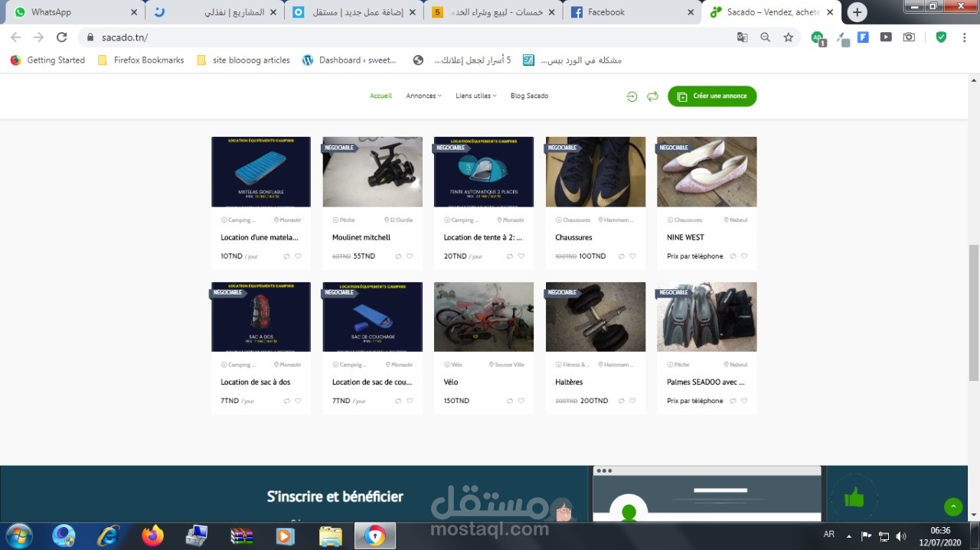Show hidden system tray icons arrow
Image resolution: width=980 pixels, height=550 pixels.
click(848, 535)
